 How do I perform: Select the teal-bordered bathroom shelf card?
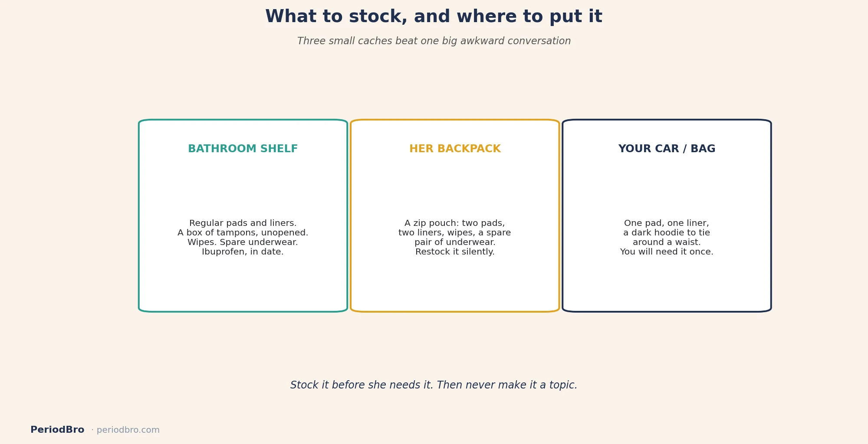click(243, 215)
